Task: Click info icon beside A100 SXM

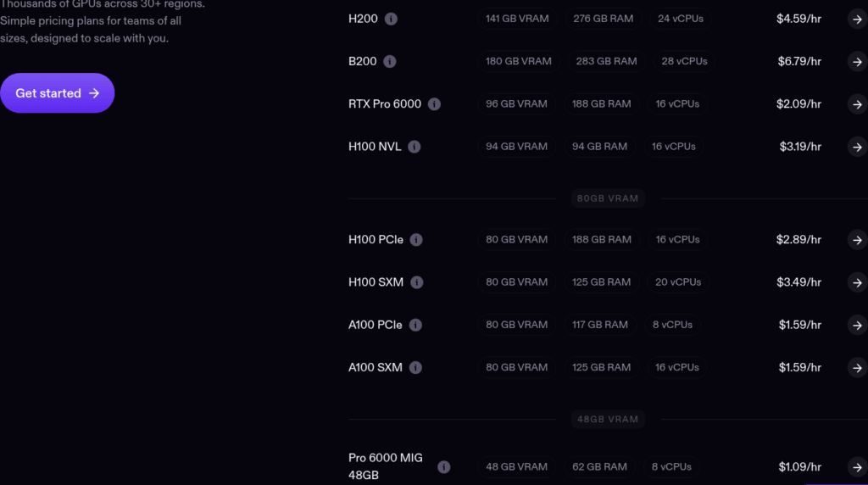Action: [x=415, y=368]
